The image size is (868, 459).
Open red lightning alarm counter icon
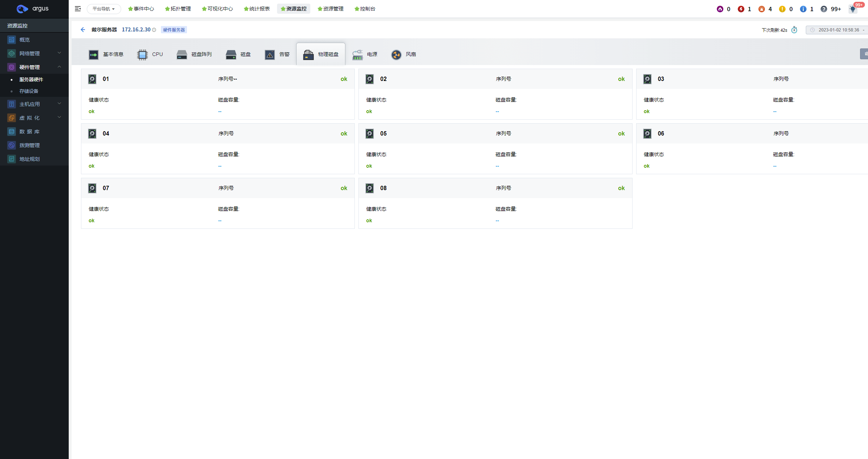[741, 9]
